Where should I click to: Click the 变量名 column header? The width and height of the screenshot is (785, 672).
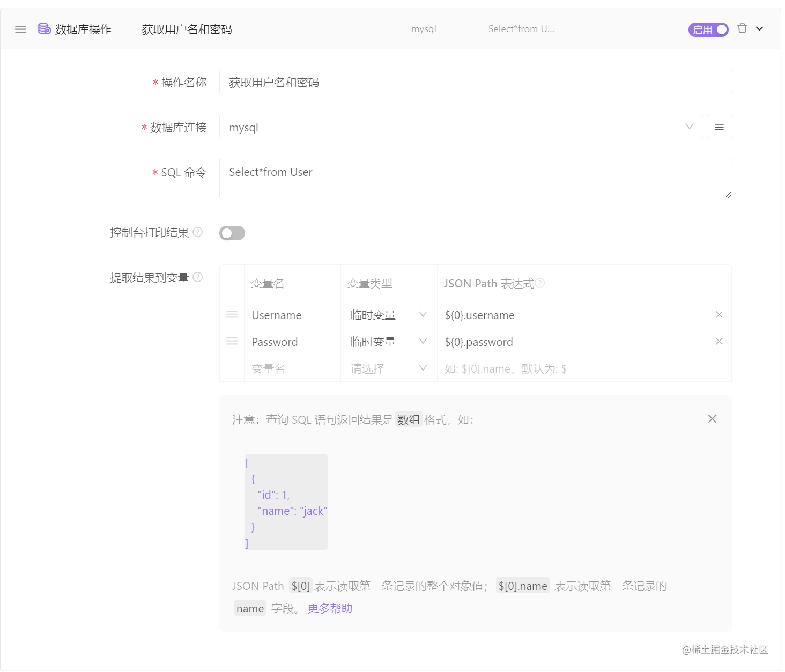[x=268, y=283]
